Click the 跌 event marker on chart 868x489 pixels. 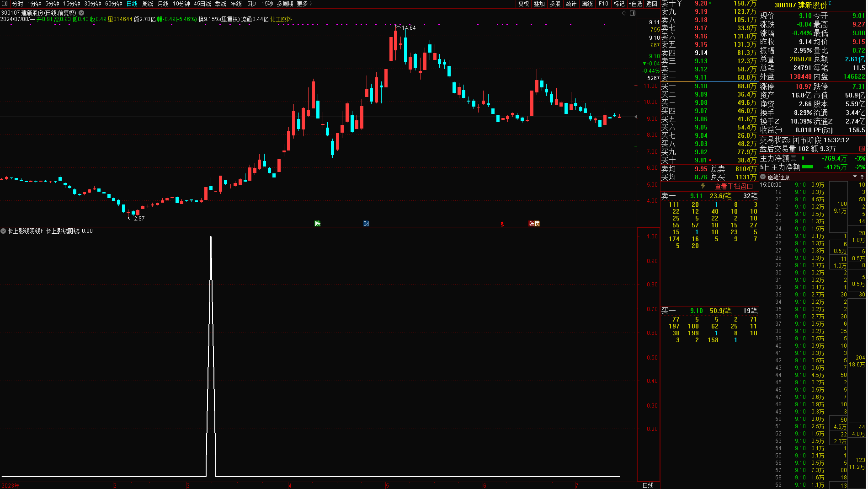[317, 224]
